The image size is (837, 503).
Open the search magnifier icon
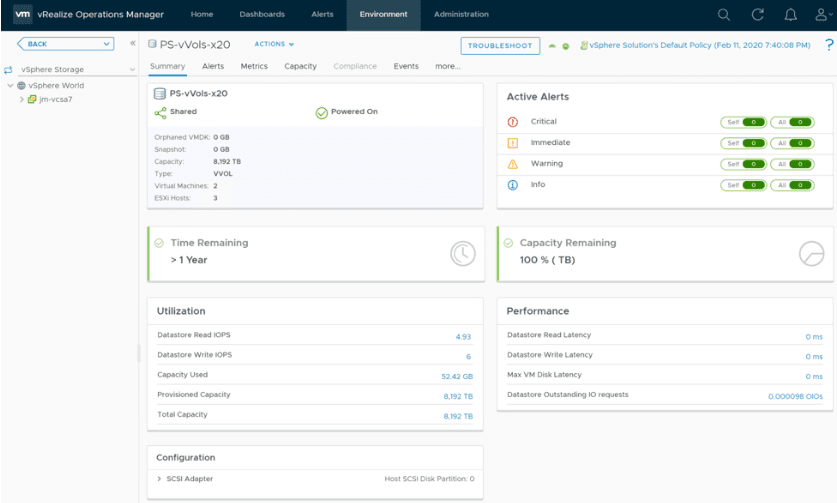coord(723,14)
